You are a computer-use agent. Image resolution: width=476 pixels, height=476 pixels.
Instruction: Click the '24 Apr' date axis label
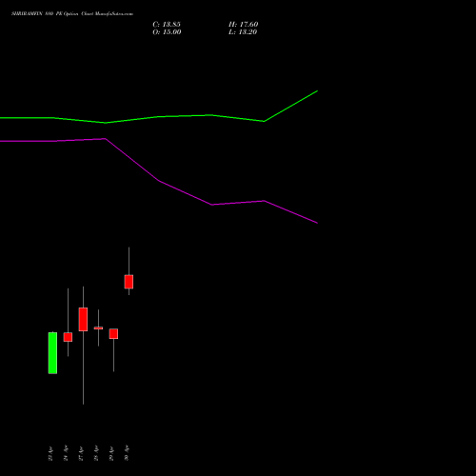pos(66,454)
